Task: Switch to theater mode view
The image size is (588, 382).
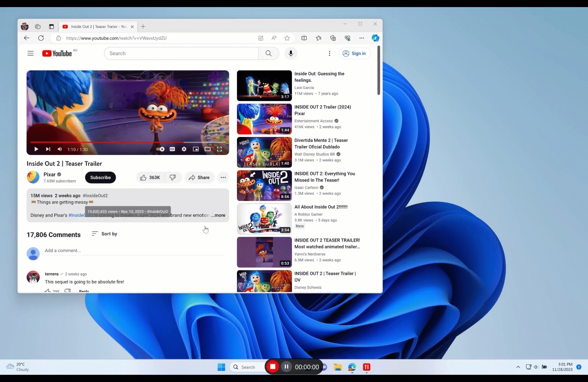Action: [x=208, y=149]
